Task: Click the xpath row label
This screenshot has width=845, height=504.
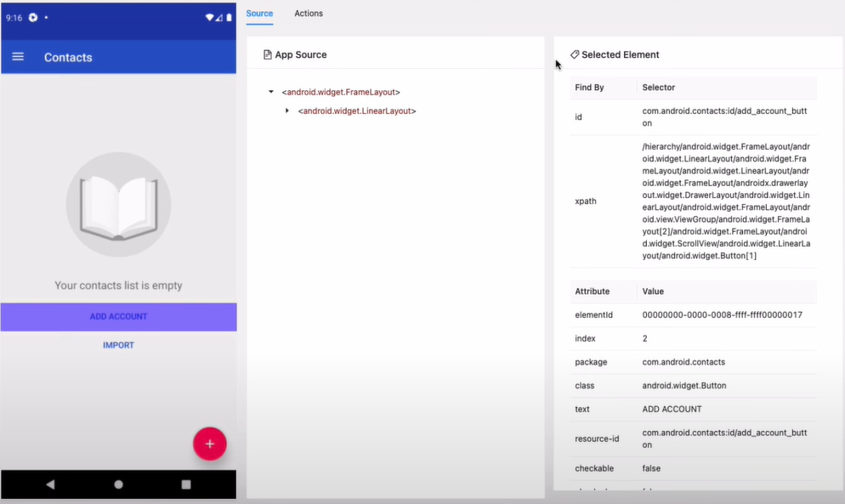Action: (x=585, y=201)
